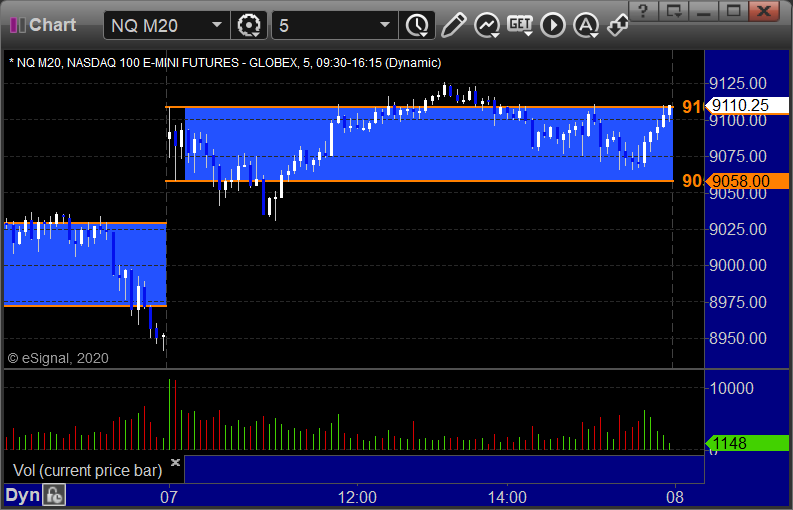The height and width of the screenshot is (510, 793).
Task: Open the auto-scale A menu
Action: (586, 25)
